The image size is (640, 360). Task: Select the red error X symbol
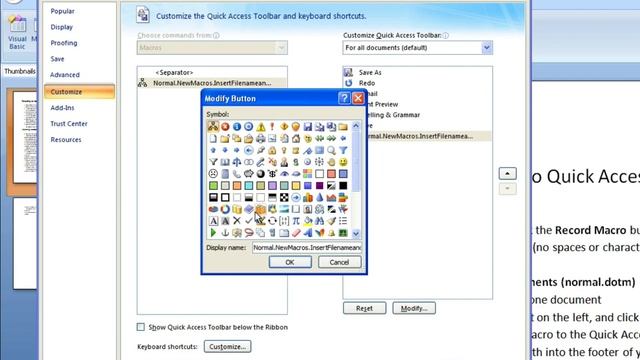click(225, 127)
